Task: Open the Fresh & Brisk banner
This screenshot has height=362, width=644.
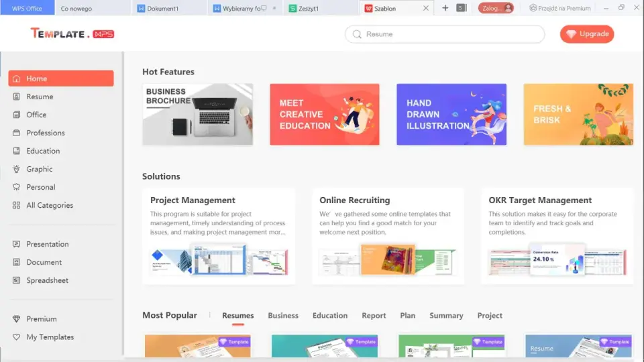Action: [x=578, y=115]
